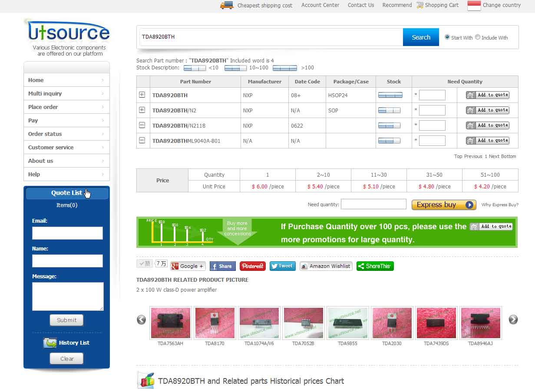Click the History List icon
Image resolution: width=535 pixels, height=392 pixels.
pyautogui.click(x=50, y=343)
